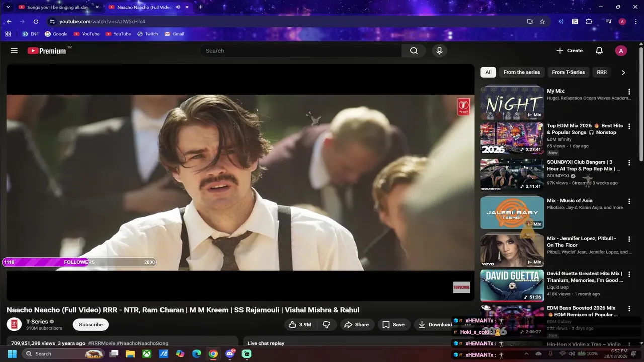Select From T-Series chip
Screen dimensions: 644x362
click(x=569, y=72)
